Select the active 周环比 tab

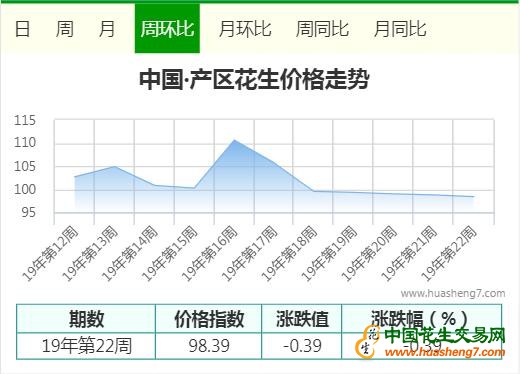coord(167,28)
